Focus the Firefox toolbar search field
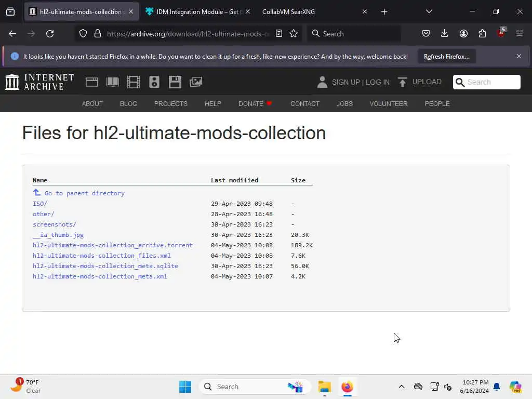This screenshot has width=532, height=399. 354,34
